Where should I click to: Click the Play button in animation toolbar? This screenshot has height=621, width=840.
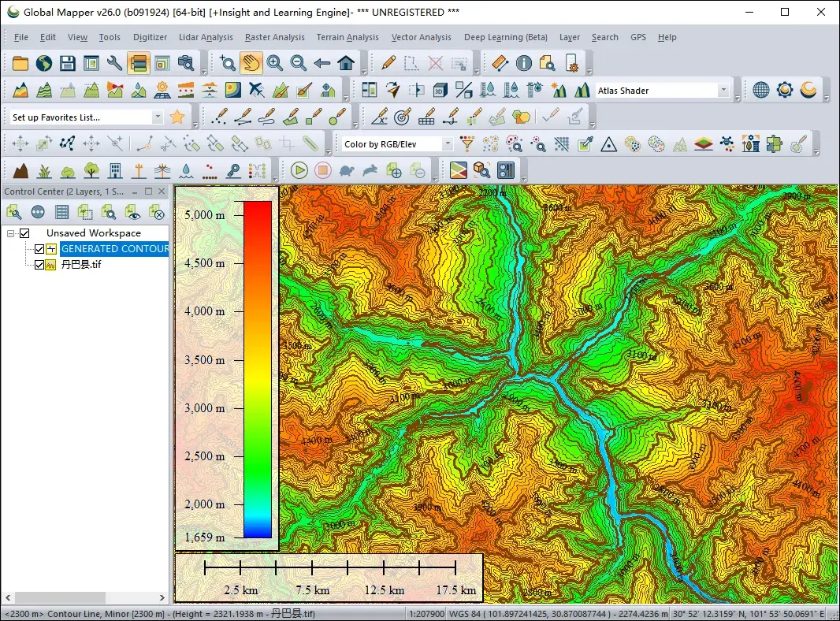coord(299,170)
